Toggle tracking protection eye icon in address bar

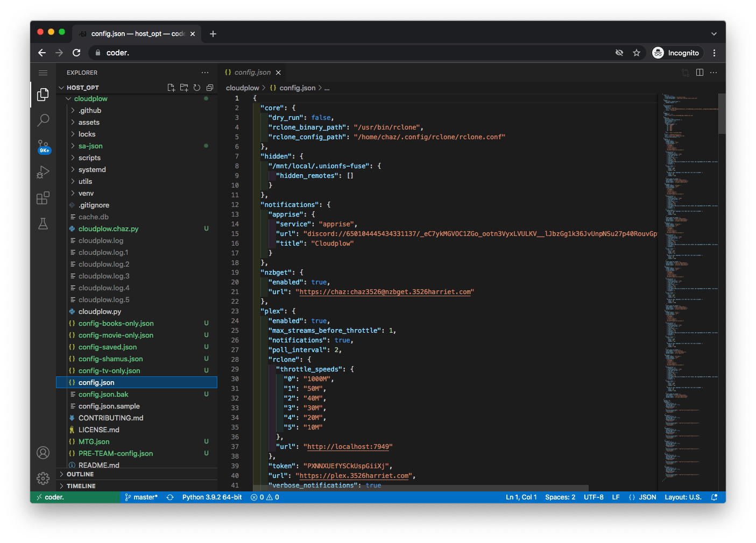(619, 53)
